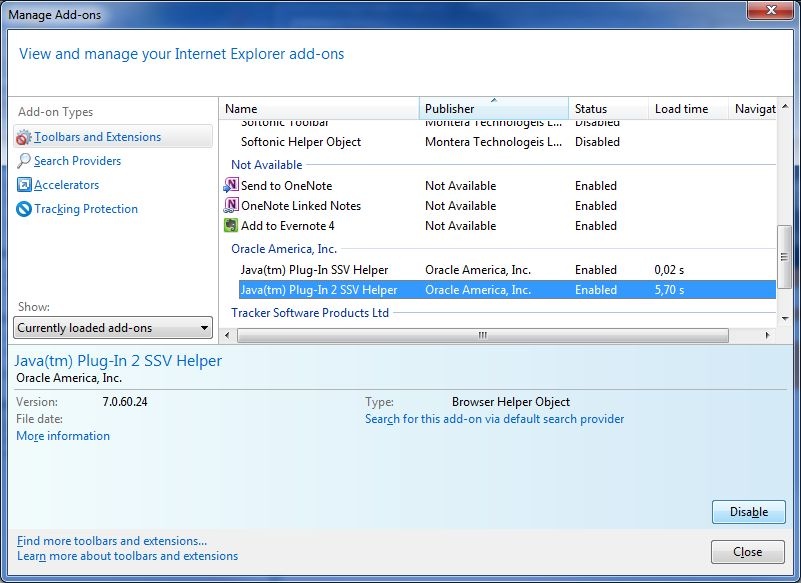Click the version number 7.0.60.24
The height and width of the screenshot is (583, 801).
click(x=125, y=402)
